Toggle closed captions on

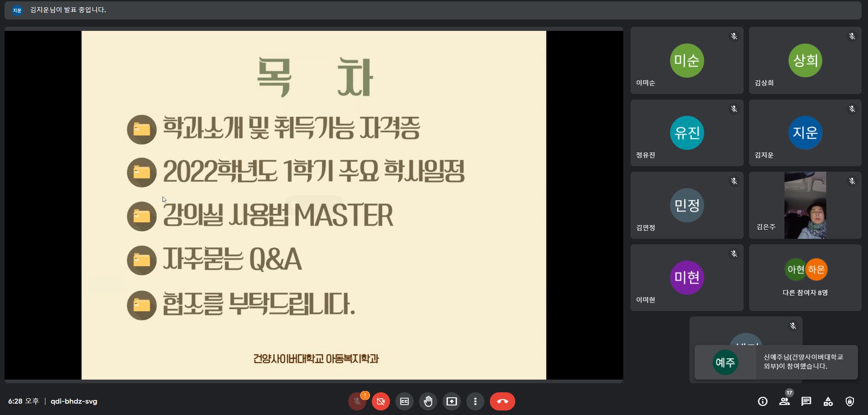pyautogui.click(x=404, y=401)
